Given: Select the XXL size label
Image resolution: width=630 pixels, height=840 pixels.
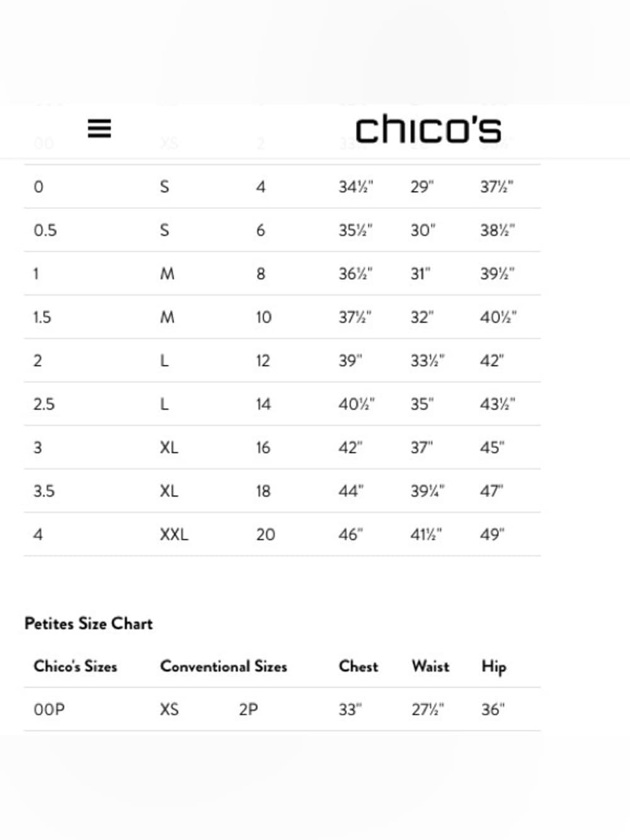Looking at the screenshot, I should point(174,534).
